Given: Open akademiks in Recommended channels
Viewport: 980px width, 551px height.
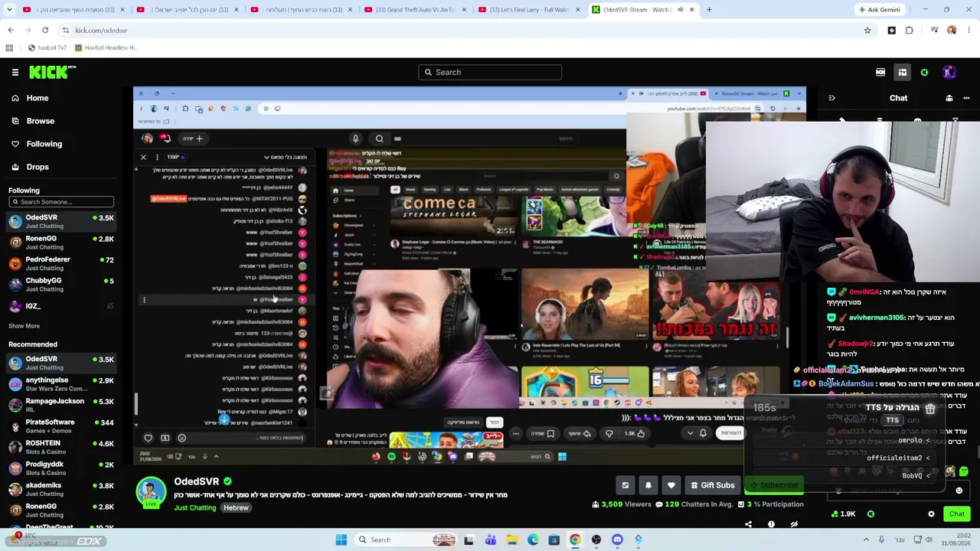Looking at the screenshot, I should (x=61, y=489).
